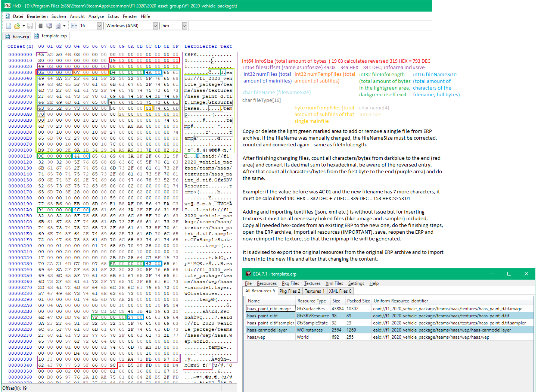Expand the arrow beside the disk image icon

(x=64, y=26)
